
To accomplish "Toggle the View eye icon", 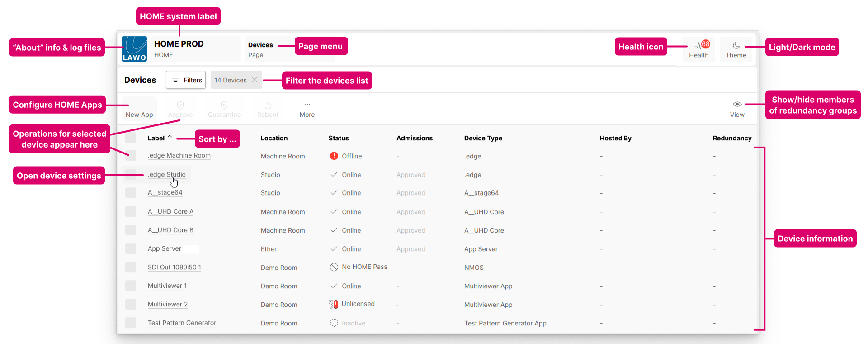I will pos(737,105).
